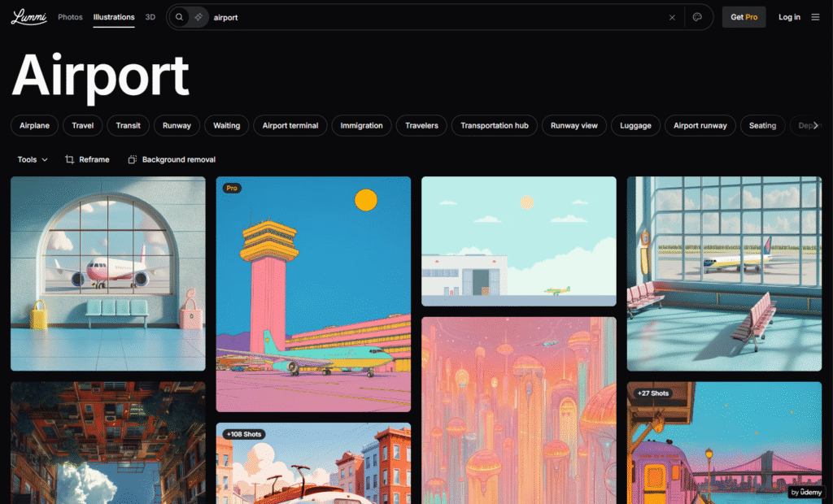Viewport: 833px width, 504px height.
Task: Select the Runway tag chip
Action: tap(177, 125)
